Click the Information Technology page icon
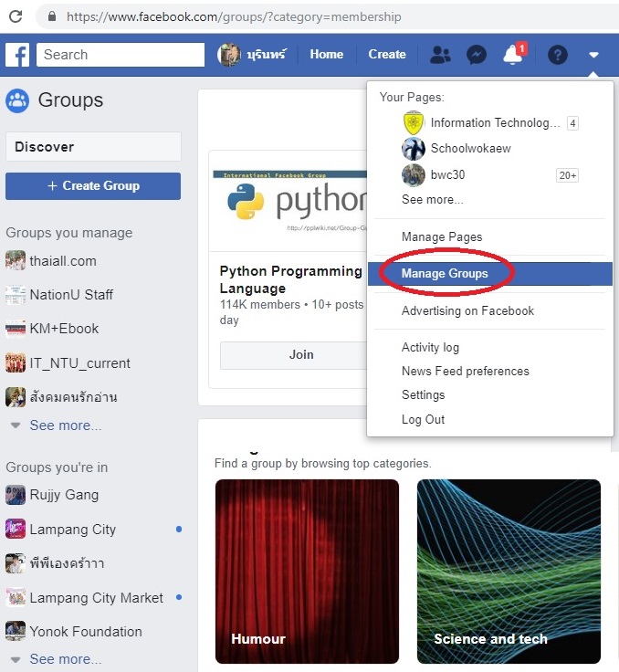 [x=414, y=123]
